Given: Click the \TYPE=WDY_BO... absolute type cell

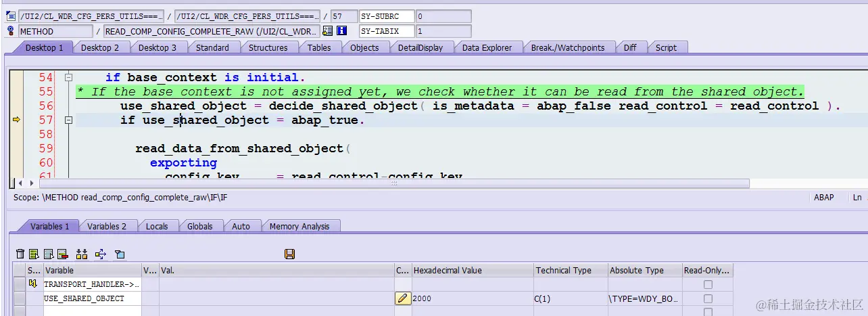Looking at the screenshot, I should [x=645, y=298].
